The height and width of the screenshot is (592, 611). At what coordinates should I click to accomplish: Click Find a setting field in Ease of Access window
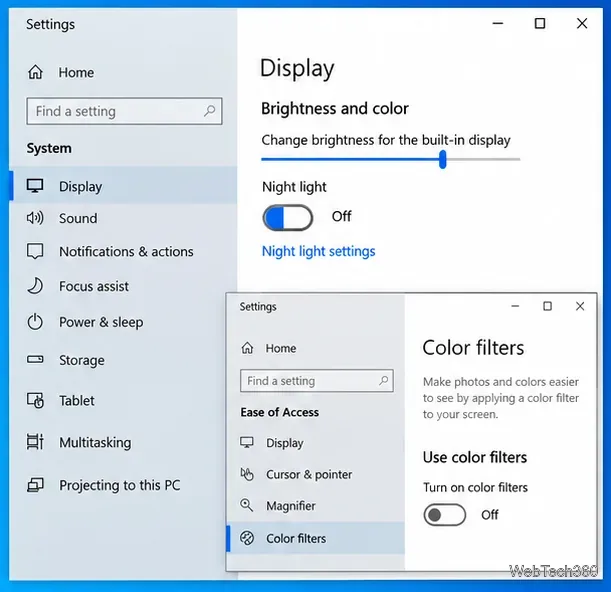(317, 380)
